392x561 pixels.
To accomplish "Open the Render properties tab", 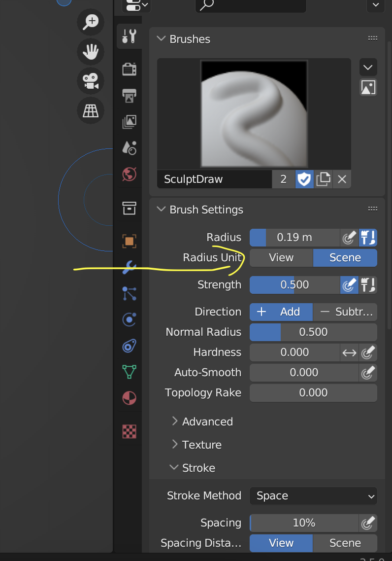I will coord(129,69).
